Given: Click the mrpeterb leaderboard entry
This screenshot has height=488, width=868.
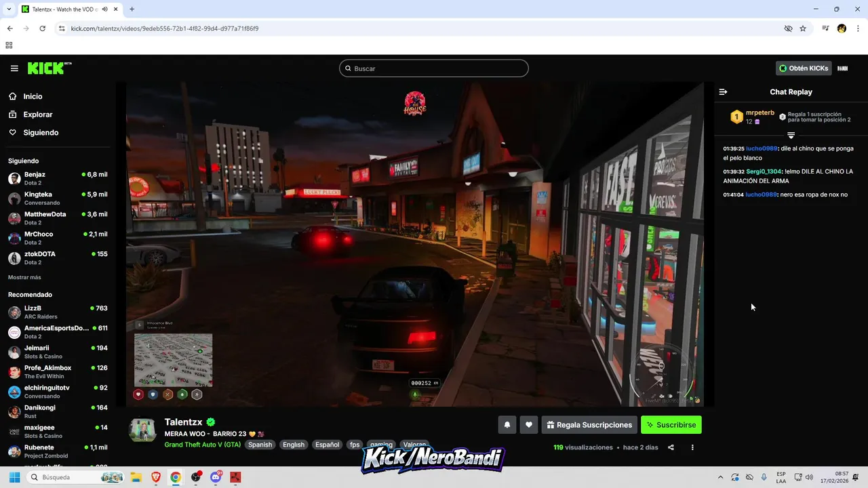Looking at the screenshot, I should [x=751, y=117].
